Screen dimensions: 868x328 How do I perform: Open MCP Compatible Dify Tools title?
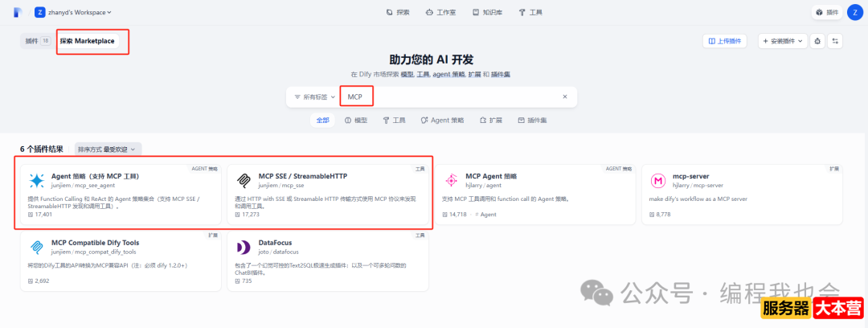[x=95, y=242]
